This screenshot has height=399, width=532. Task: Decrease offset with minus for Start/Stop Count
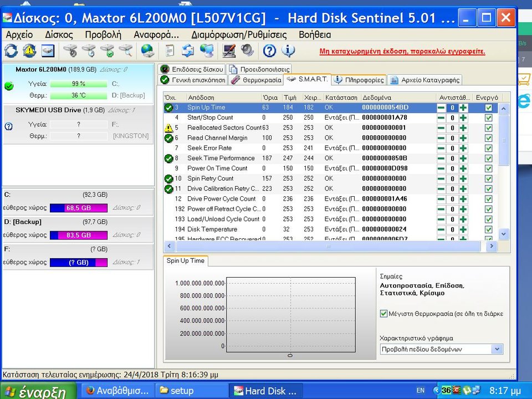pyautogui.click(x=441, y=118)
